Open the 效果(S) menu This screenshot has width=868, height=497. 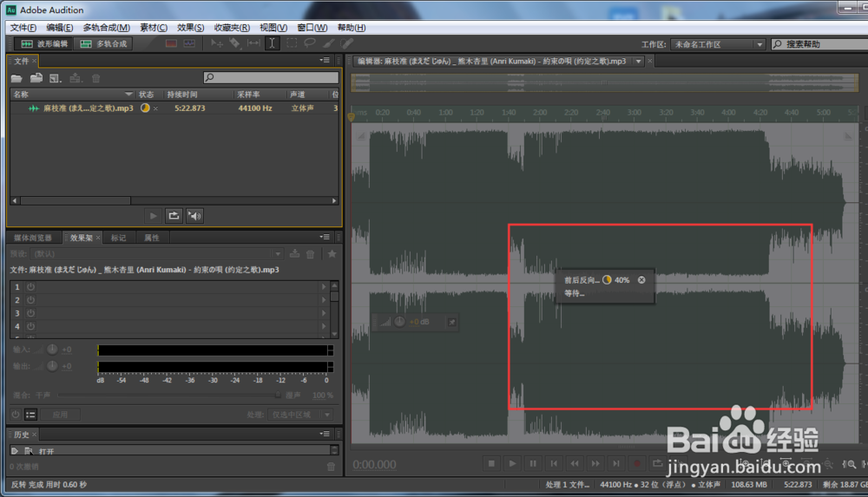(x=190, y=28)
